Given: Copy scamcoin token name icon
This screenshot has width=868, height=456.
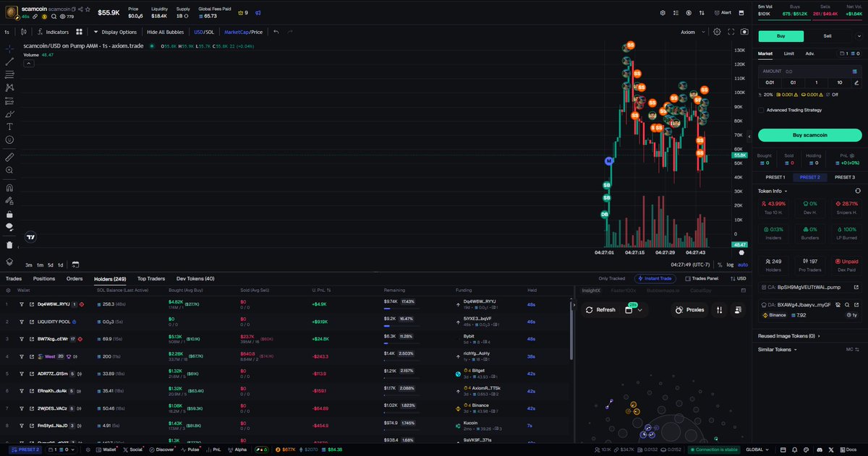Looking at the screenshot, I should click(72, 8).
